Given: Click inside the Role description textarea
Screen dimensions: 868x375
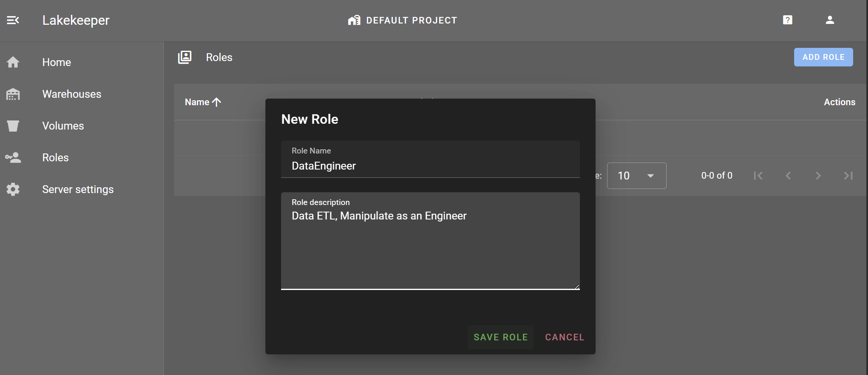Looking at the screenshot, I should click(x=430, y=248).
